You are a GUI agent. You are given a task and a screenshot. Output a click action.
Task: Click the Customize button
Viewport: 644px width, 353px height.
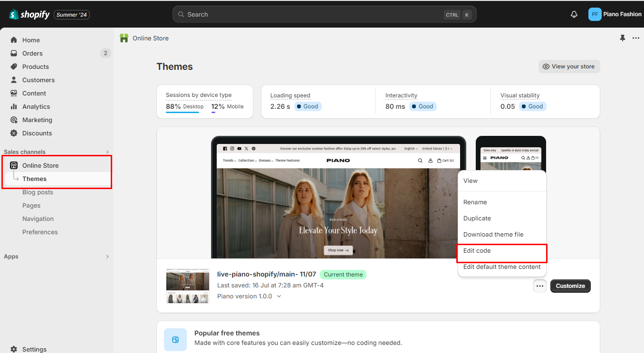pos(570,286)
